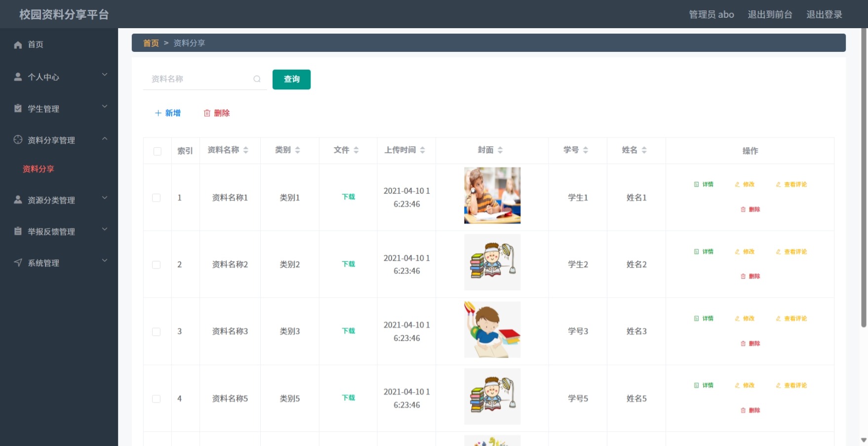Image resolution: width=868 pixels, height=446 pixels.
Task: Click the 个人中心 user icon
Action: click(x=18, y=77)
